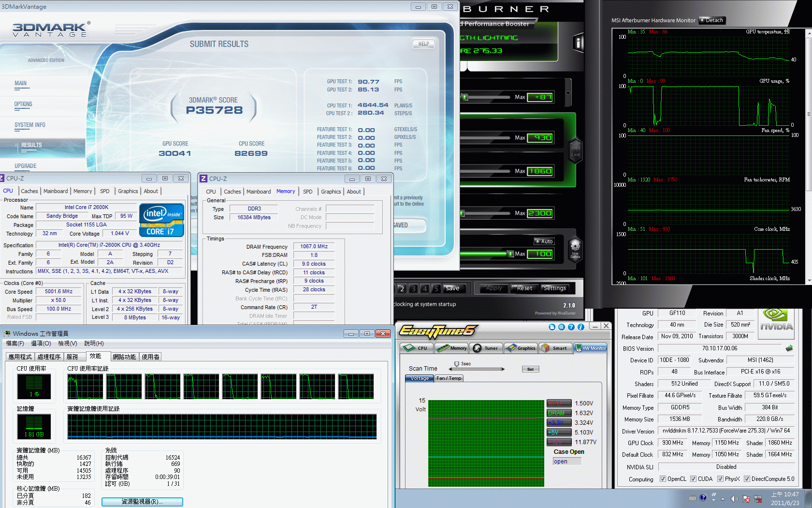Click Detach button in Hardware Monitor
Image resolution: width=812 pixels, height=508 pixels.
point(711,20)
